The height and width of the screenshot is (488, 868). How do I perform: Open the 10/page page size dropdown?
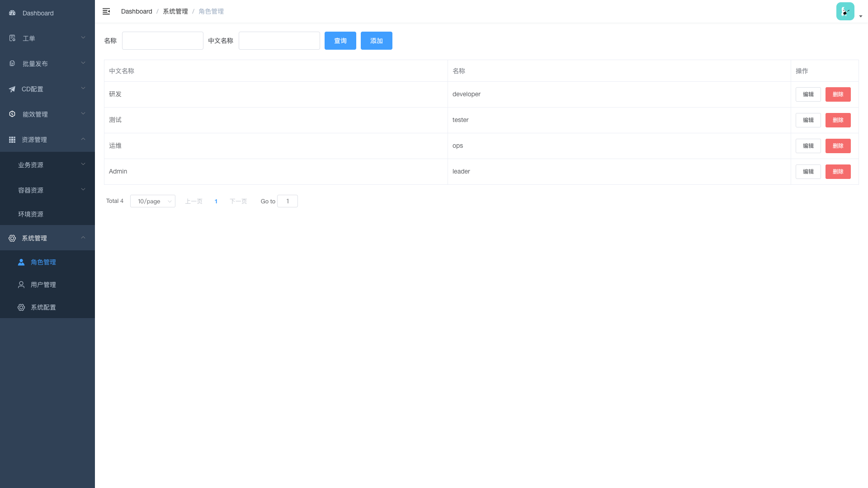tap(153, 201)
